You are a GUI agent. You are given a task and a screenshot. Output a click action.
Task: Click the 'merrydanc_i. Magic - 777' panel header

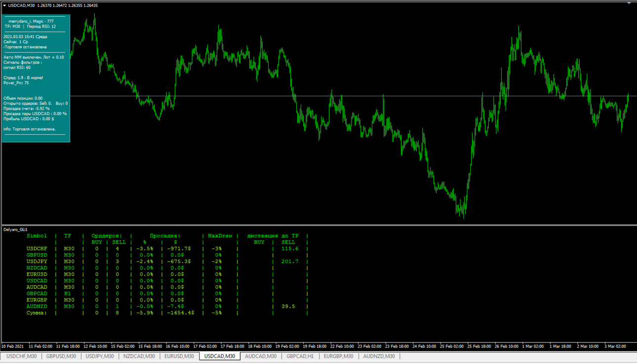click(31, 21)
